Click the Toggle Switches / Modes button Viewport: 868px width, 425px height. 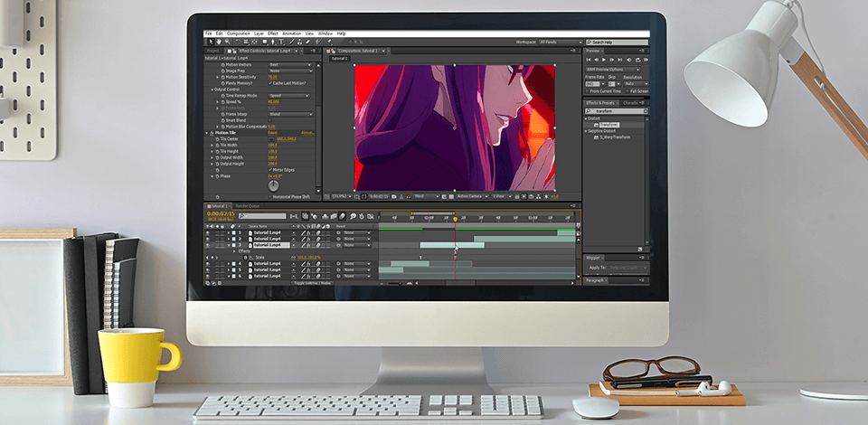(x=312, y=283)
